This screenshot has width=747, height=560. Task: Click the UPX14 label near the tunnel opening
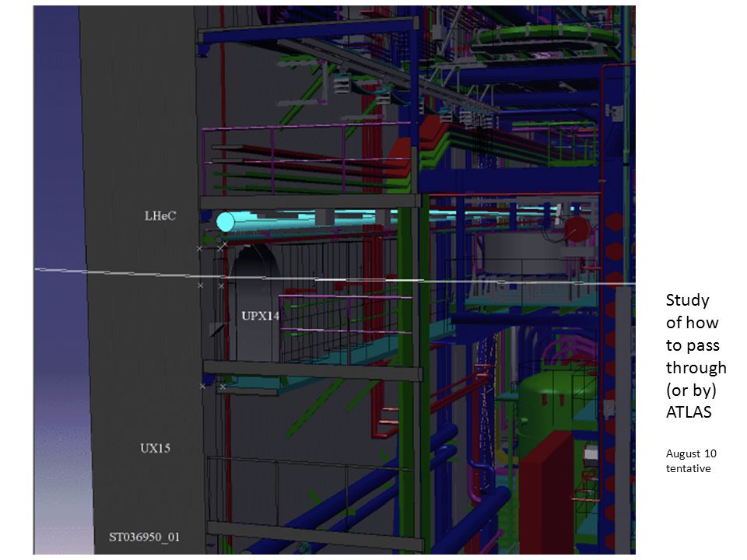pyautogui.click(x=260, y=316)
